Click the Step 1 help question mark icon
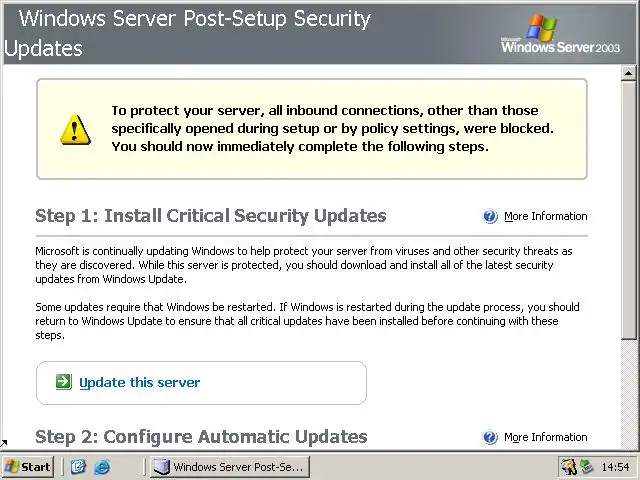This screenshot has width=640, height=480. coord(490,216)
